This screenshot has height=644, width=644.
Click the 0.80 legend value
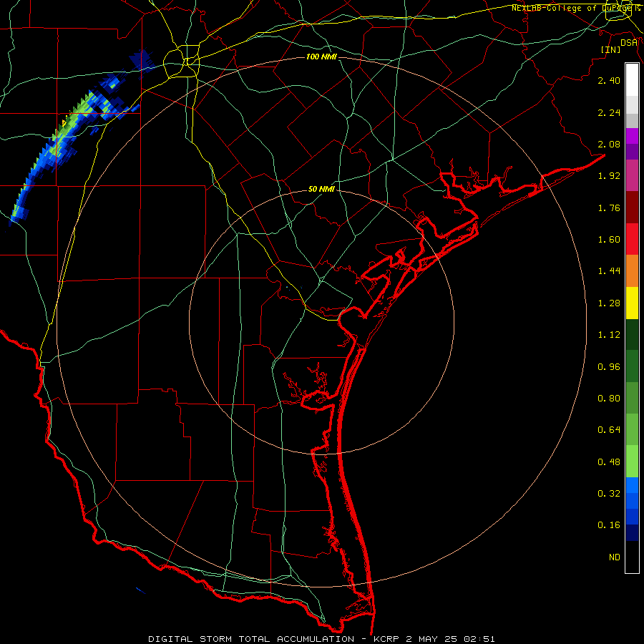(x=609, y=399)
